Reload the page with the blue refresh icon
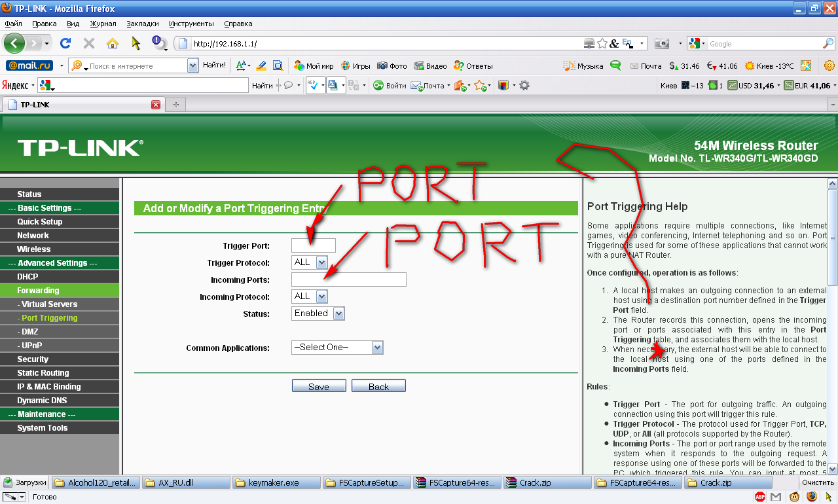The width and height of the screenshot is (838, 504). coord(65,43)
